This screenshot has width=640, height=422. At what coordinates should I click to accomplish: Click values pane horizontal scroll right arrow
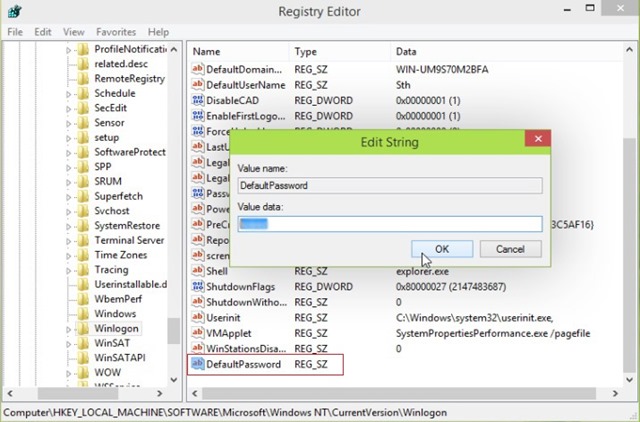click(615, 393)
